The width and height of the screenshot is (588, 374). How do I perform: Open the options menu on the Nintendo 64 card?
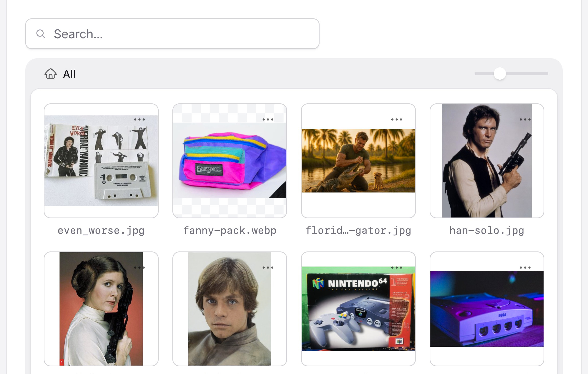396,267
